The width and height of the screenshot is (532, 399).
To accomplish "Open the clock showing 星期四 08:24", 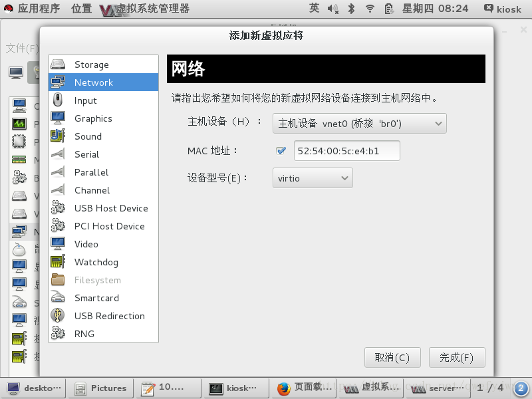I will (x=435, y=9).
